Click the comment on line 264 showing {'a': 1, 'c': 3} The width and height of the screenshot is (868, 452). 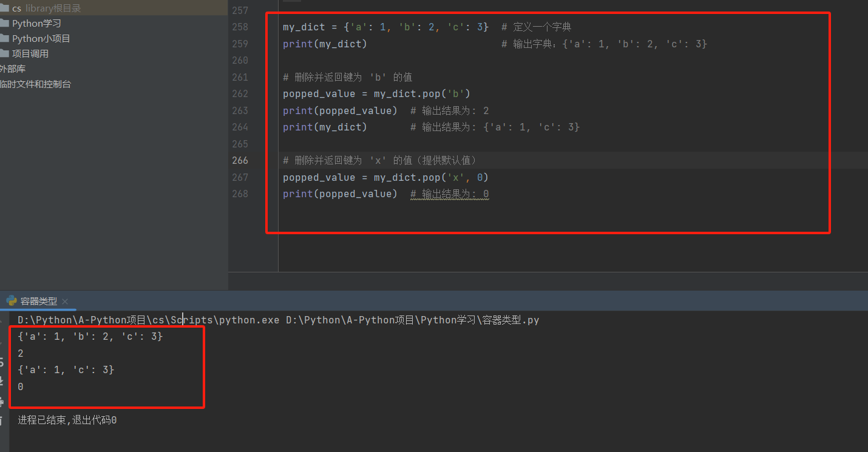495,127
